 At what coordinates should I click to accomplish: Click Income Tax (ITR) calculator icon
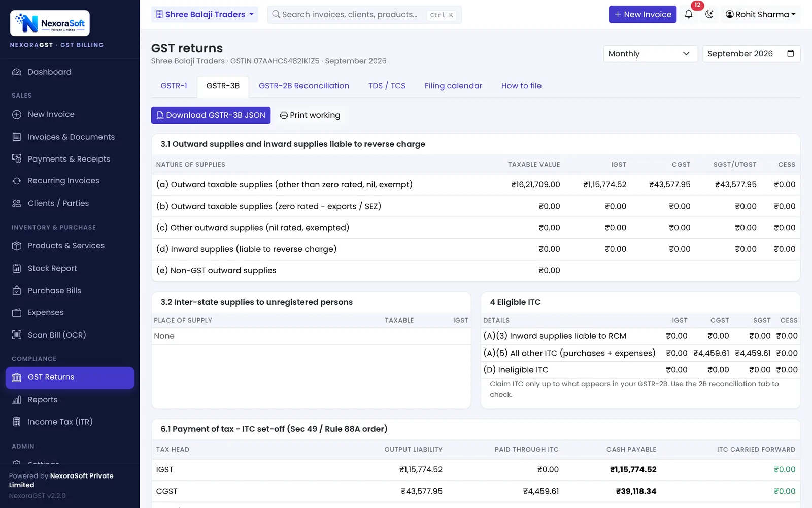(x=17, y=422)
